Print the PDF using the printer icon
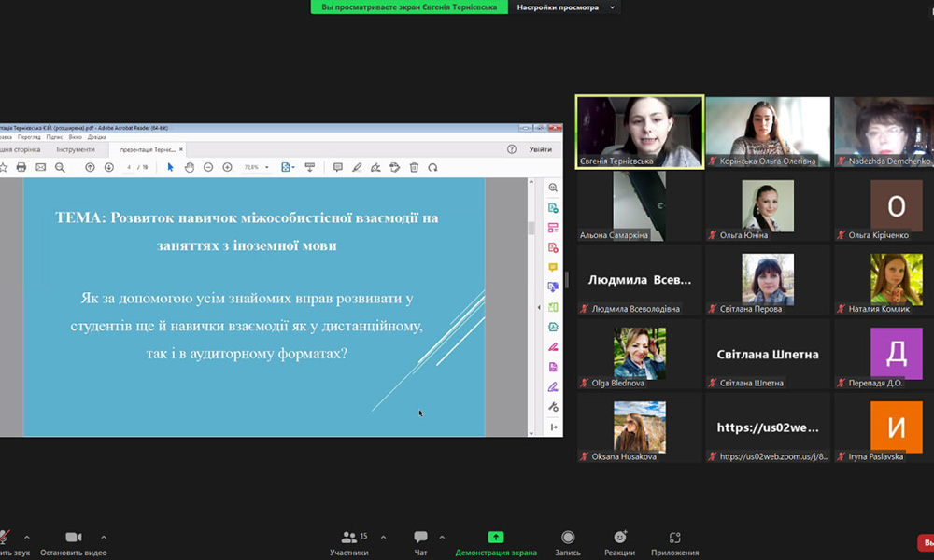Screen dimensions: 934x560 point(21,167)
